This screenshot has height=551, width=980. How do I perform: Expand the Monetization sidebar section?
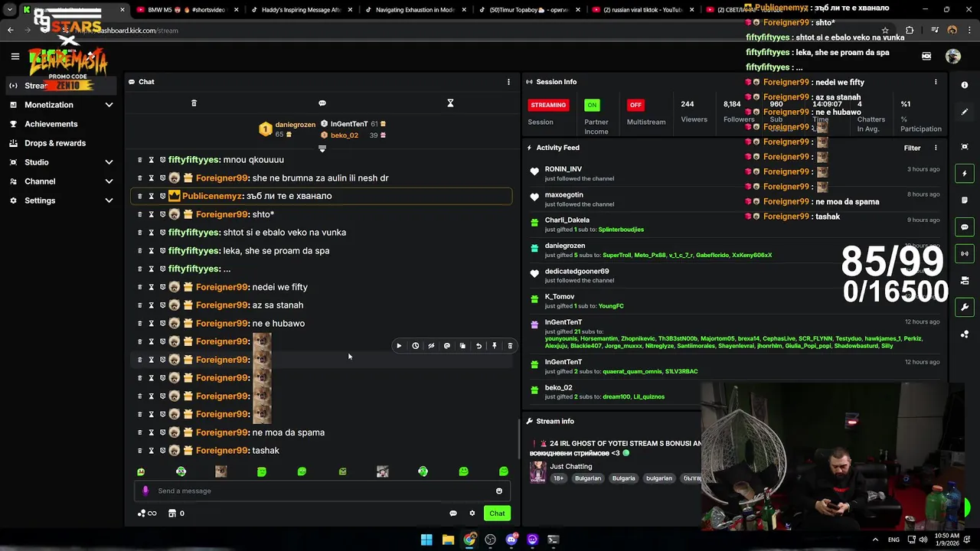pyautogui.click(x=61, y=105)
